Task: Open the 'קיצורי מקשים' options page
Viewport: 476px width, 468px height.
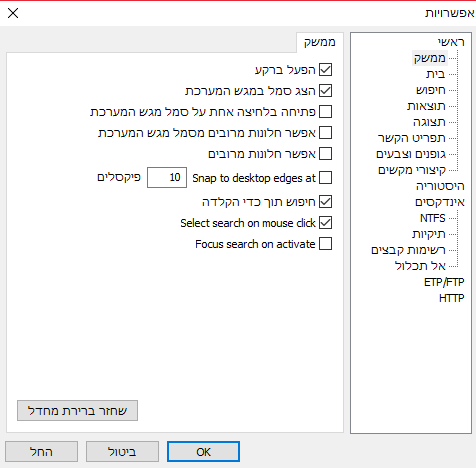Action: [412, 170]
